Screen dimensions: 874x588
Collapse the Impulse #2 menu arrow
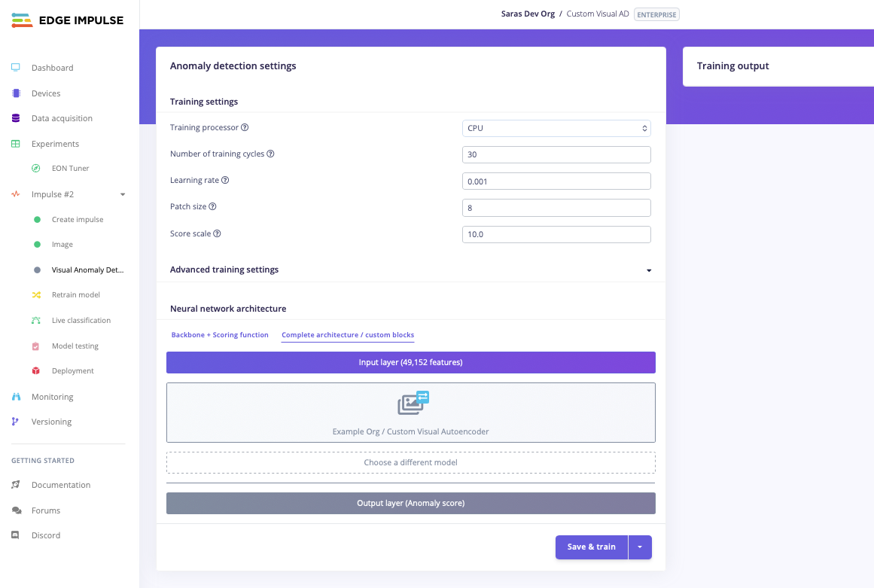123,194
